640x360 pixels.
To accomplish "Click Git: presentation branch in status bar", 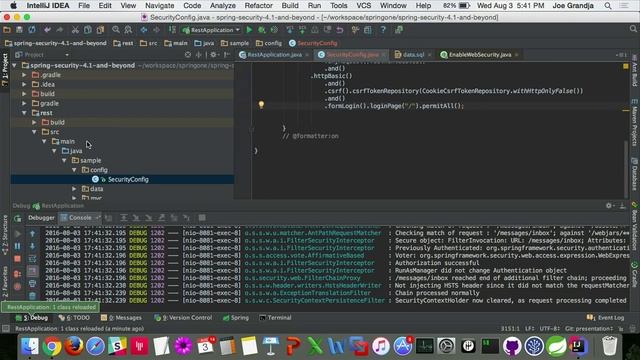I will click(x=589, y=329).
